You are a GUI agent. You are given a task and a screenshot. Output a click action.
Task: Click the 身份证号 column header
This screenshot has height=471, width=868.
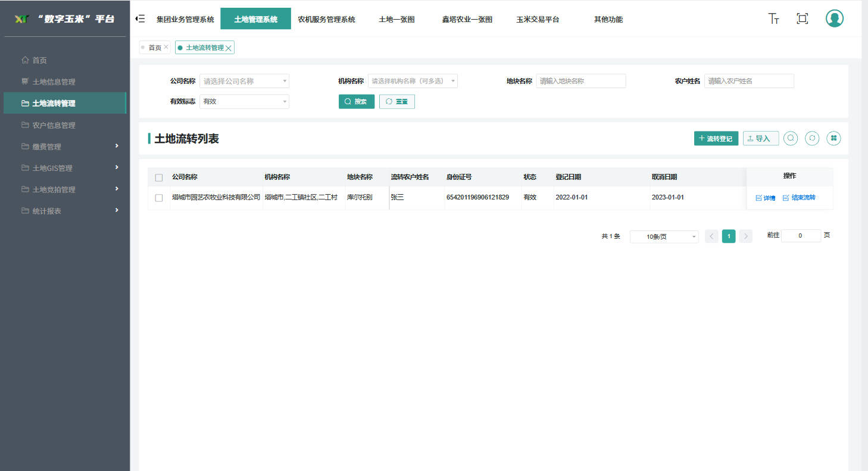tap(459, 177)
